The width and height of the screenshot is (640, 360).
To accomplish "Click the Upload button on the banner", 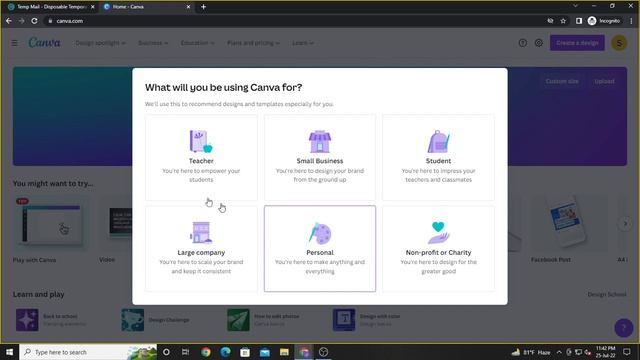I will (x=604, y=81).
